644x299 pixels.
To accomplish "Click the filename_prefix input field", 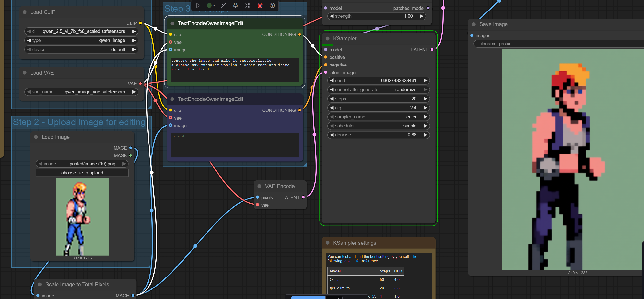I will [559, 44].
